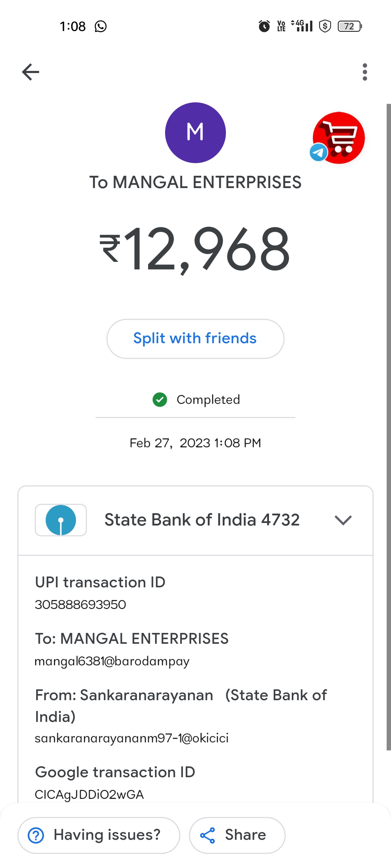Tap the question mark help icon

click(36, 835)
